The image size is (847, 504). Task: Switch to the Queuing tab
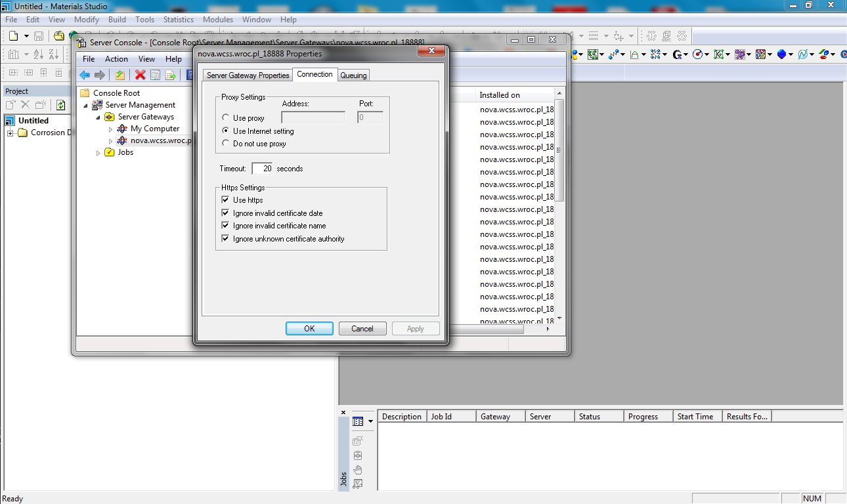[x=353, y=75]
